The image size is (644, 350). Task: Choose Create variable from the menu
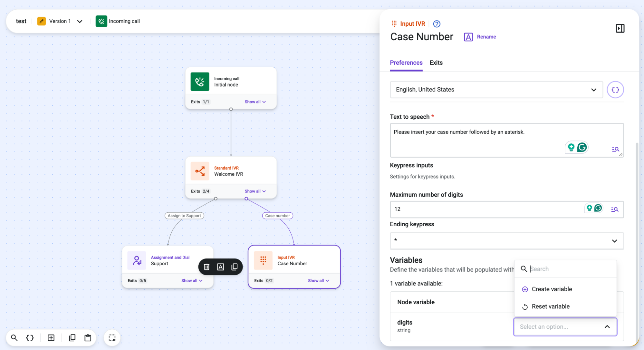(x=565, y=289)
